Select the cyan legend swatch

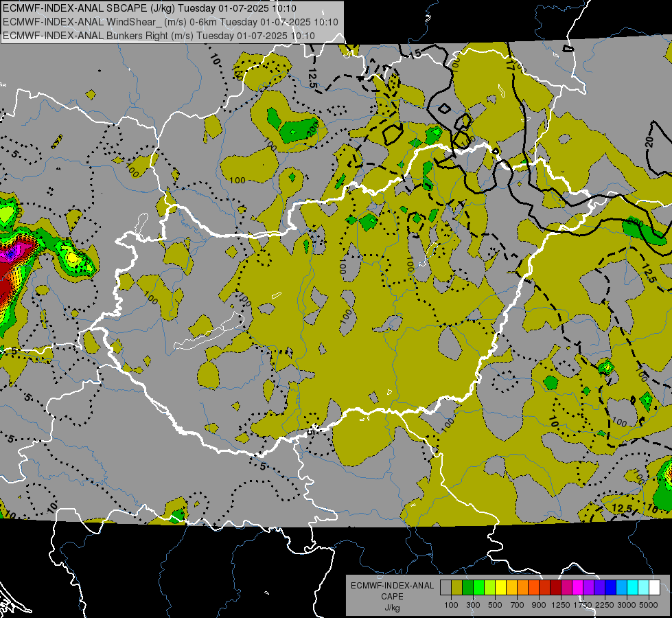point(633,588)
